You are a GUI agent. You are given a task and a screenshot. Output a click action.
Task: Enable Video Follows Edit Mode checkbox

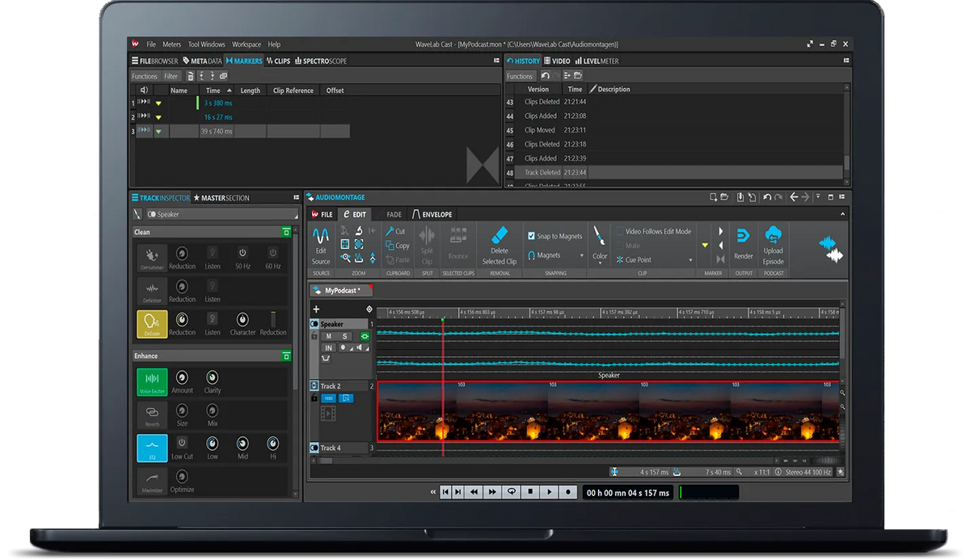(620, 231)
